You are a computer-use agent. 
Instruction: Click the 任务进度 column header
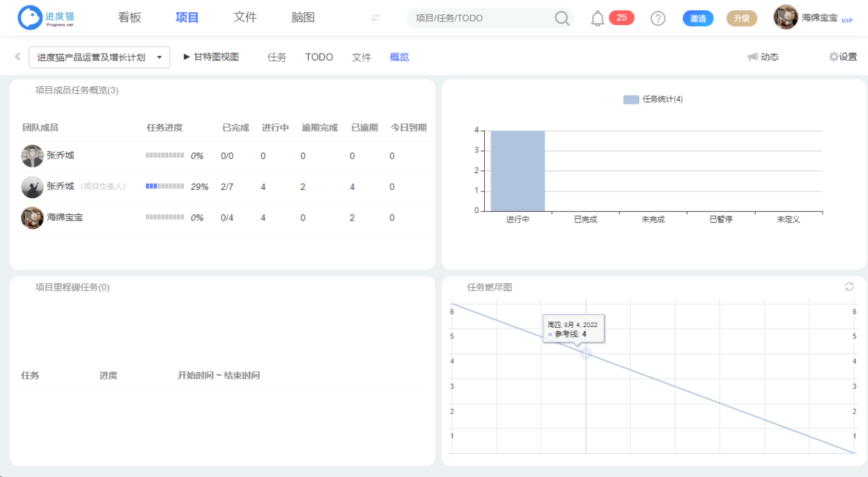(x=165, y=128)
